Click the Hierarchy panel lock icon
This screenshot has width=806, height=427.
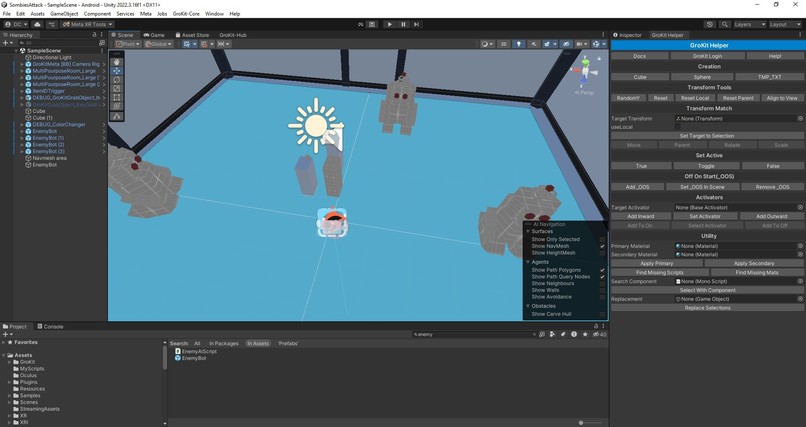(x=94, y=35)
